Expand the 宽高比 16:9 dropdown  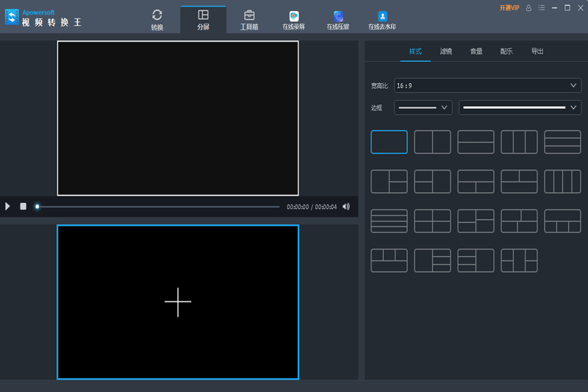point(487,86)
